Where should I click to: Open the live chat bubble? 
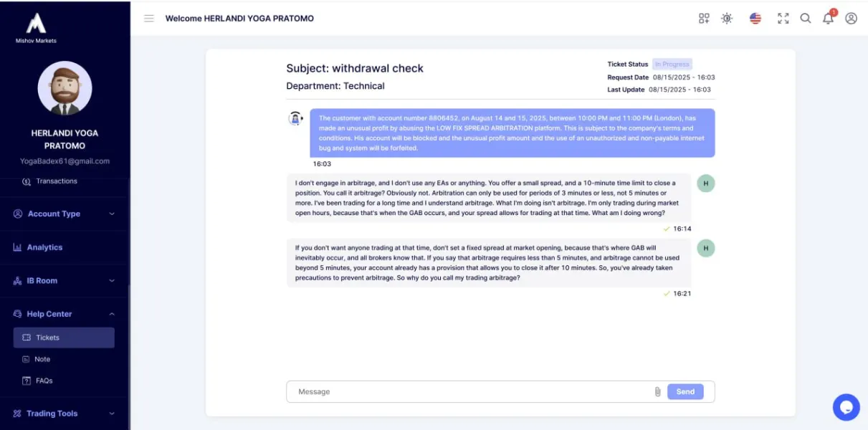846,407
